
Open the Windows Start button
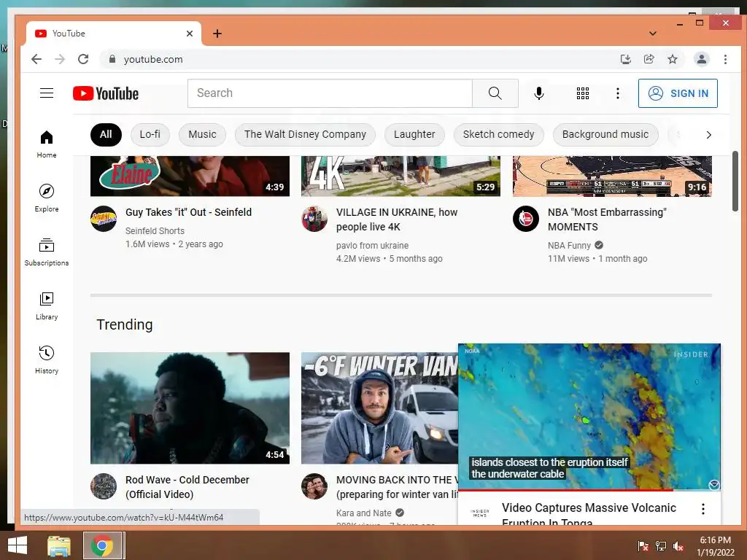(x=18, y=545)
